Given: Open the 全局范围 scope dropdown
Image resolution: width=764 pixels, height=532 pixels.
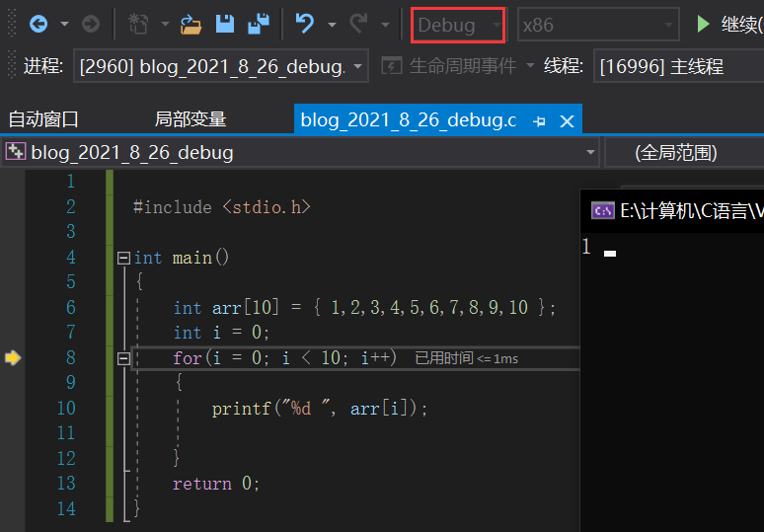Looking at the screenshot, I should (x=684, y=152).
